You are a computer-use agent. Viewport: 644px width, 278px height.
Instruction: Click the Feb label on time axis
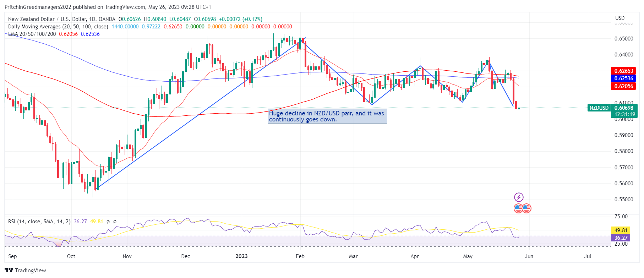tap(300, 256)
